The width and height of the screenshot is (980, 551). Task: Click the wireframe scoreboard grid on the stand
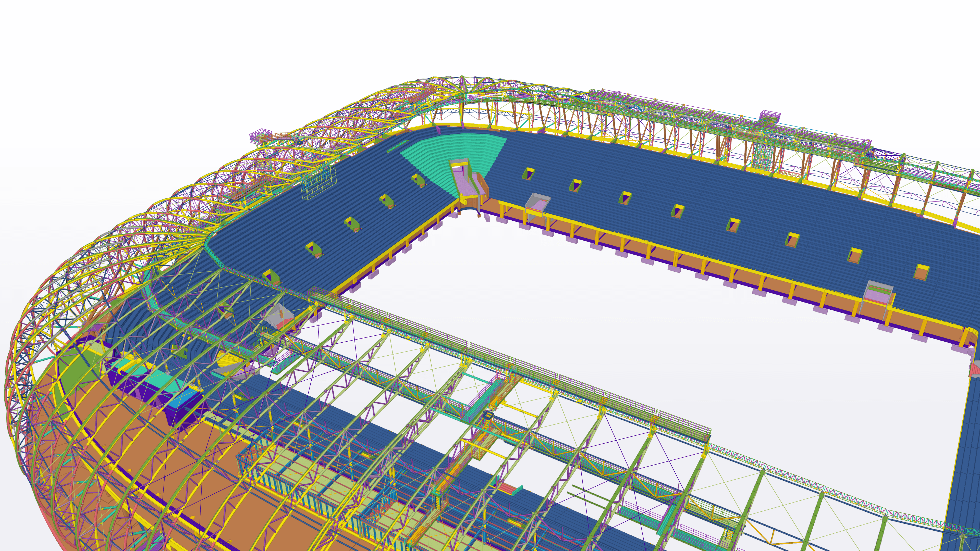319,181
